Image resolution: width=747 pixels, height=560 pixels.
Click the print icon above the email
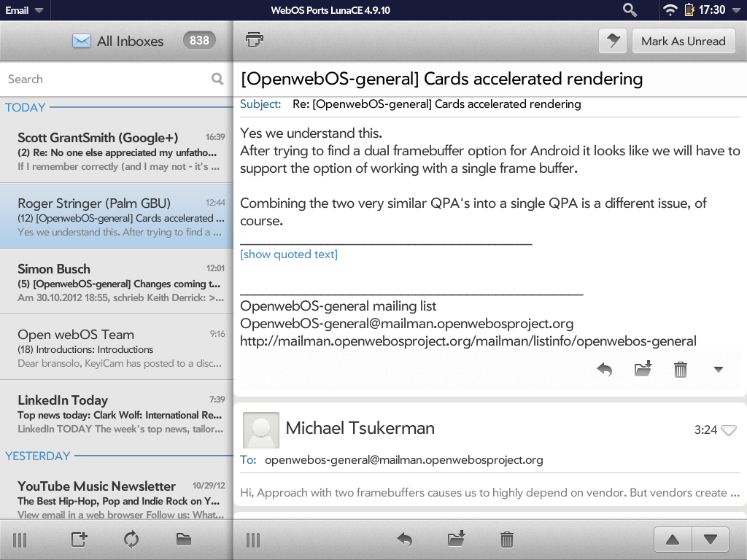click(254, 40)
